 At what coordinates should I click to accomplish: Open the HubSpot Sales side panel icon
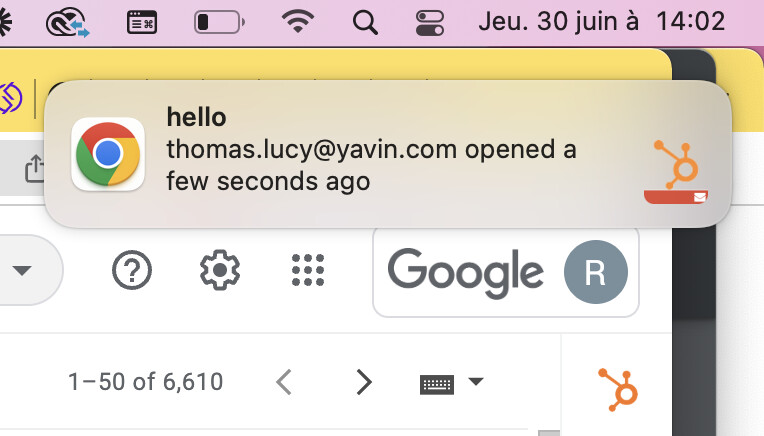tap(618, 389)
